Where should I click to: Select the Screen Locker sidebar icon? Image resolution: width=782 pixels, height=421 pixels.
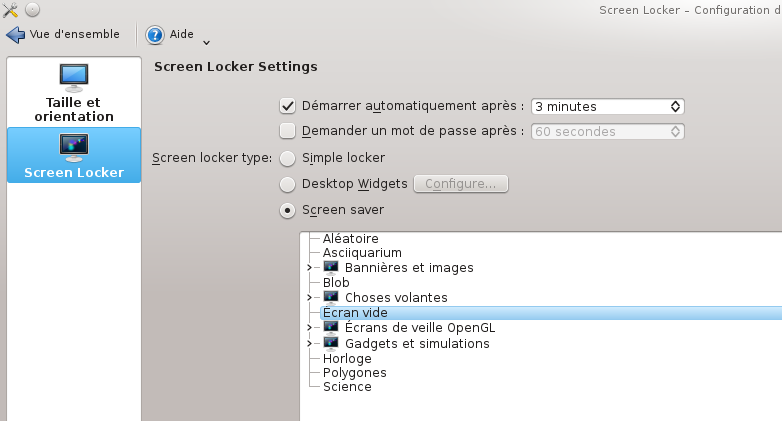[74, 148]
